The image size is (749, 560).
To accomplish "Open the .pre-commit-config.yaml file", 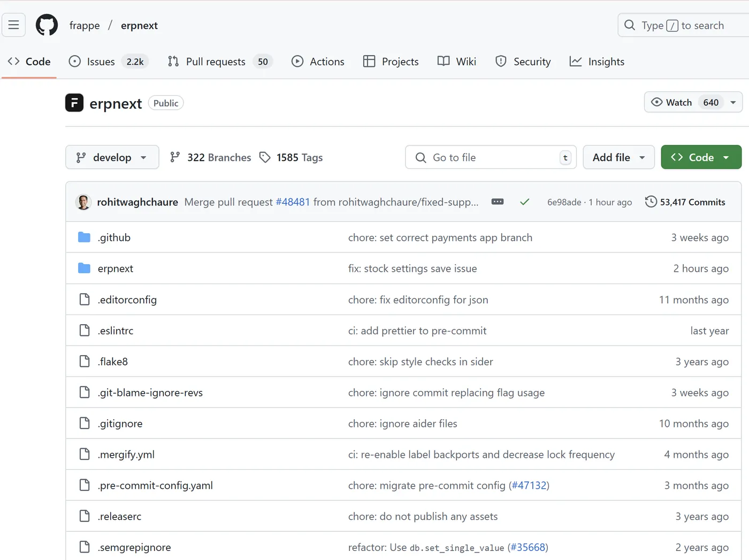I will pyautogui.click(x=155, y=485).
